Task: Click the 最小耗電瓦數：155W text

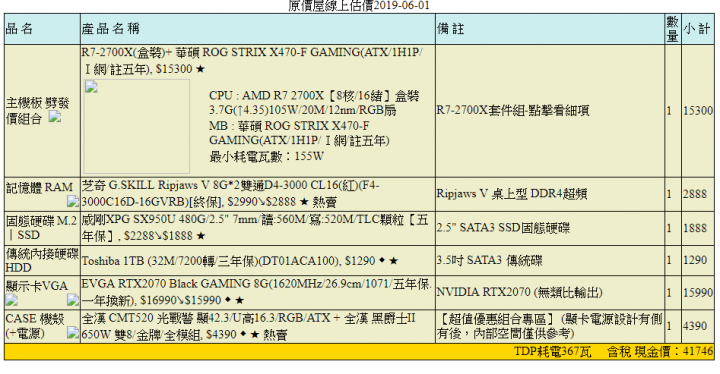Action: [266, 157]
